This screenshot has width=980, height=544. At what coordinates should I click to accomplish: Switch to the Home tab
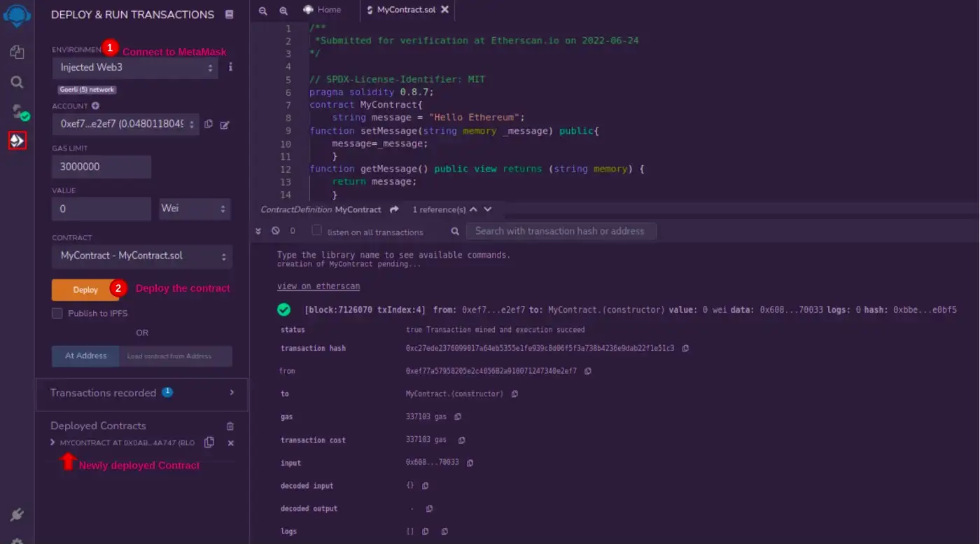(322, 10)
